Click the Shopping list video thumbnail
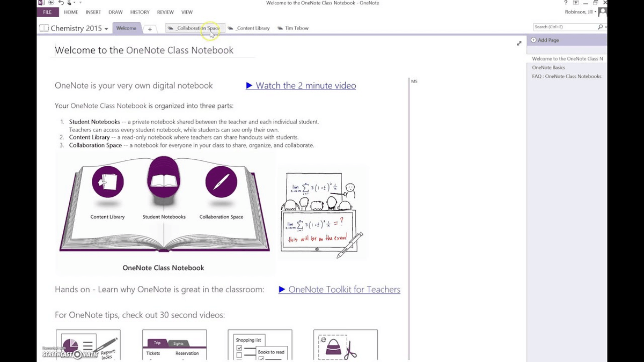 pos(260,345)
